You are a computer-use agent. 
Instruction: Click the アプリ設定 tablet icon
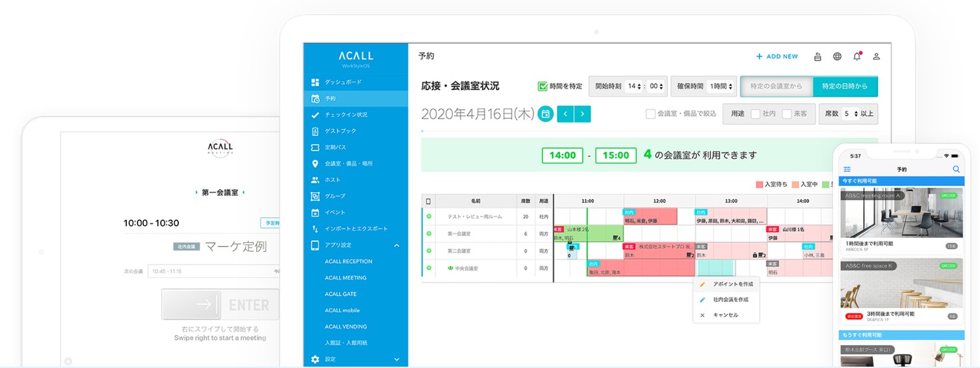pos(316,245)
